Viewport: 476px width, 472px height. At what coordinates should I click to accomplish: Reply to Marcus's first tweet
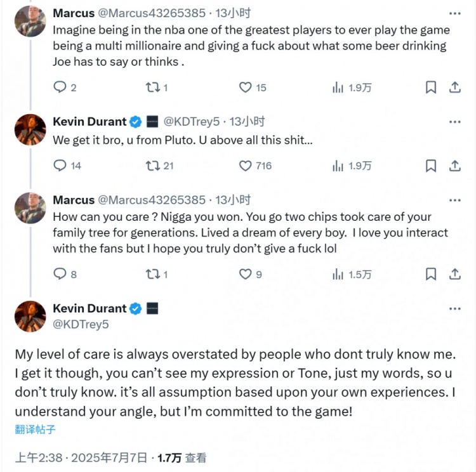click(x=60, y=88)
